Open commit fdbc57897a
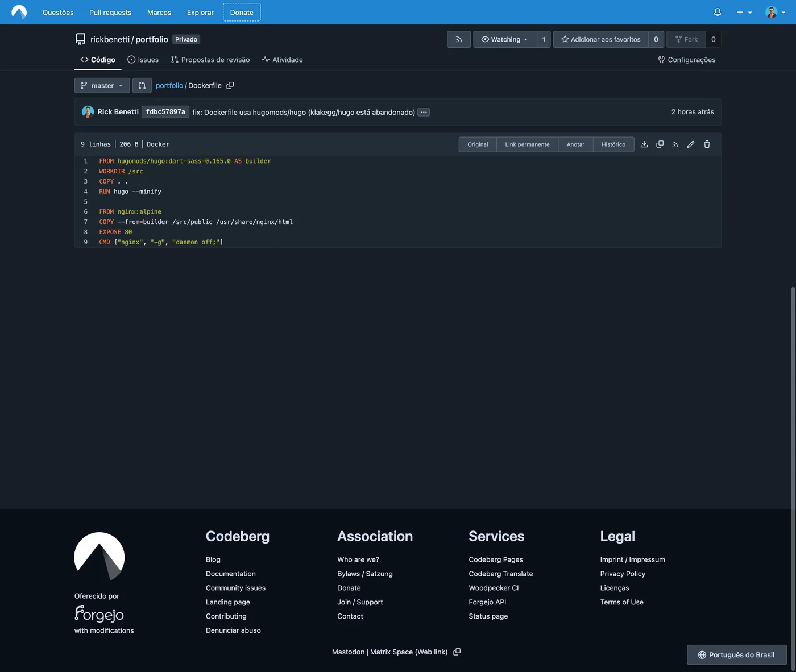This screenshot has width=796, height=672. point(165,112)
